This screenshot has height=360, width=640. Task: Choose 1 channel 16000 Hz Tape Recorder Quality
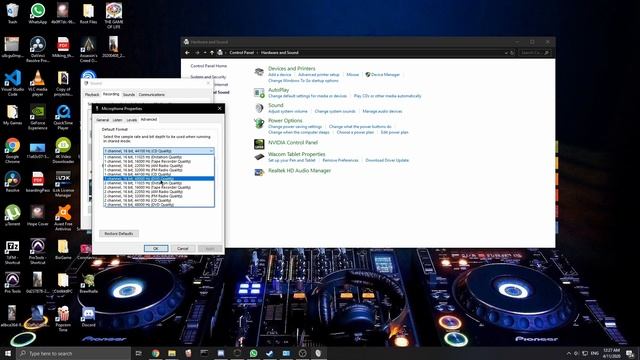pyautogui.click(x=159, y=161)
